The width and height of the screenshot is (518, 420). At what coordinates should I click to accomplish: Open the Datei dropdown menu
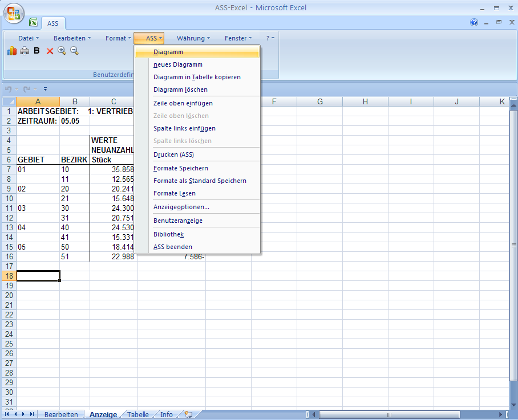point(29,38)
